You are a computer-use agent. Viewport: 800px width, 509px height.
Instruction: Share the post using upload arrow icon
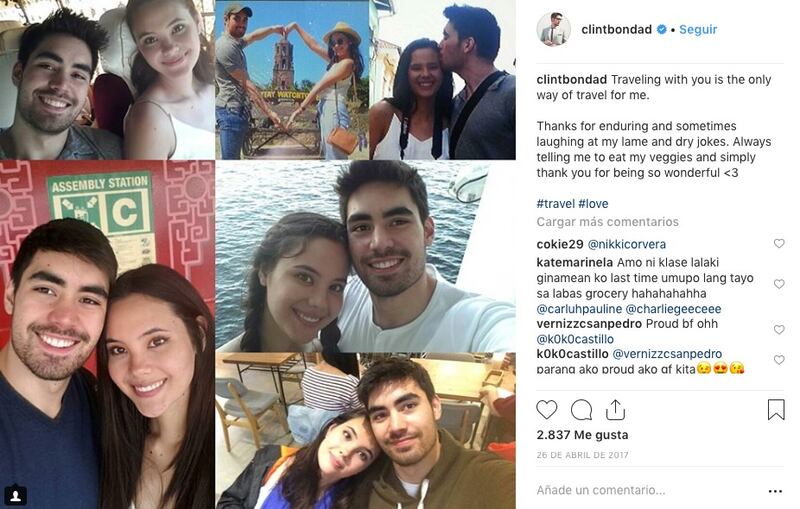point(615,410)
